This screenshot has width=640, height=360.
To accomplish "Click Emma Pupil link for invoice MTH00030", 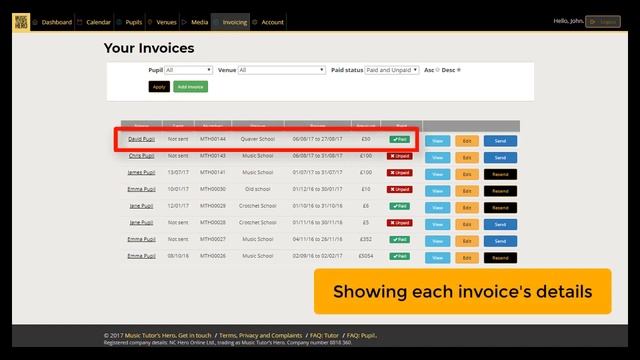I will (141, 189).
